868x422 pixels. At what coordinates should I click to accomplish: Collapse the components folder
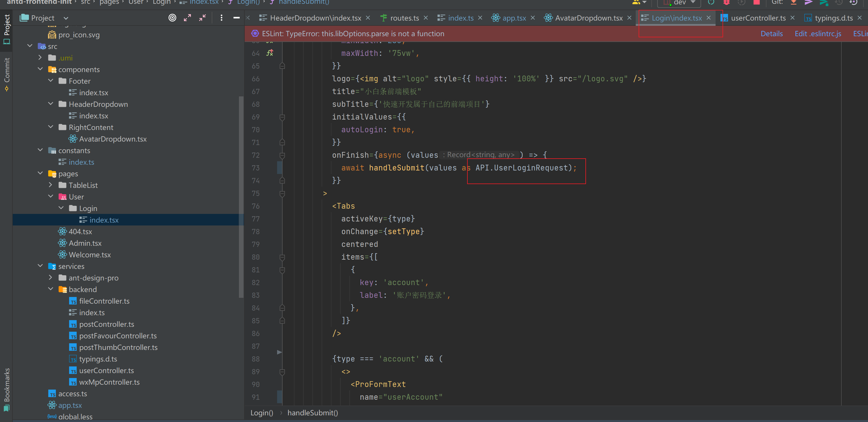tap(40, 69)
